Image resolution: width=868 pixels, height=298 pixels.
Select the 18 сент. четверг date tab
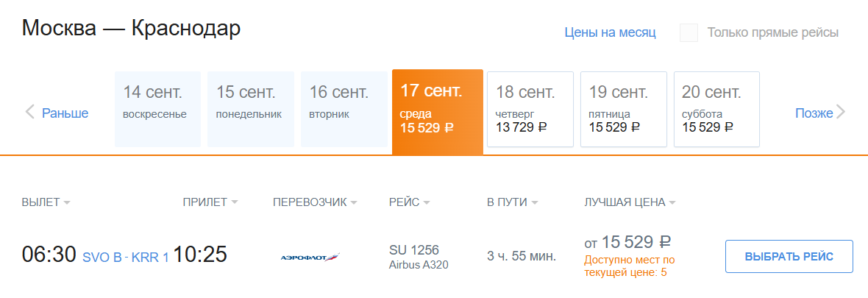point(530,109)
